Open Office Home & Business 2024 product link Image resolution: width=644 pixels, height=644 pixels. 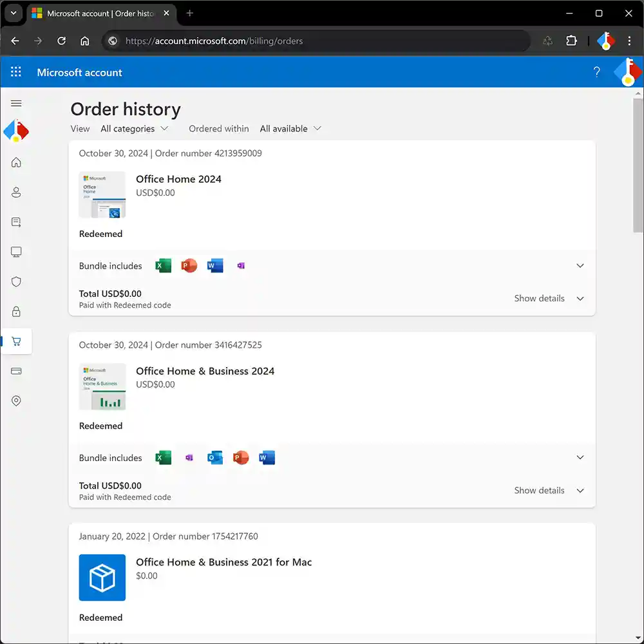[205, 371]
